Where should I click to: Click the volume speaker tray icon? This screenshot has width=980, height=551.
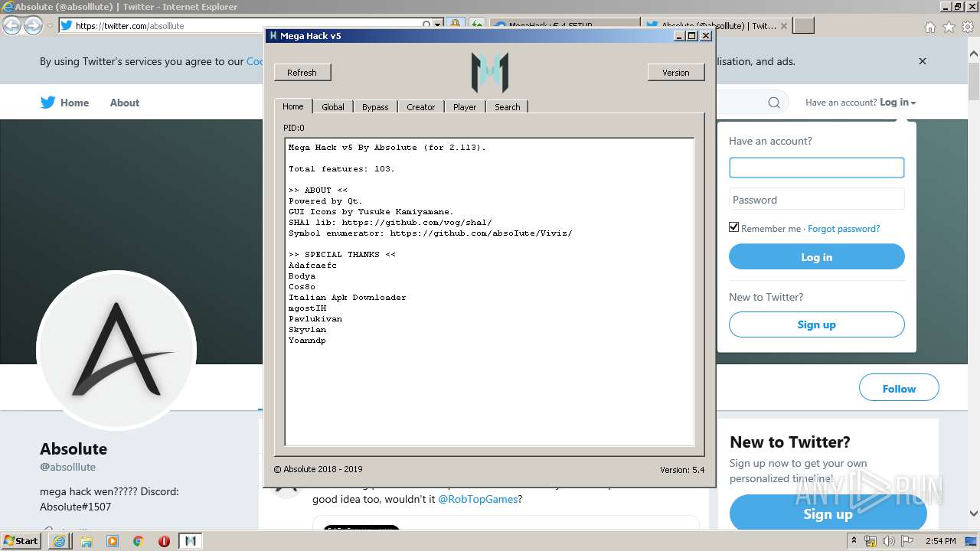(889, 541)
